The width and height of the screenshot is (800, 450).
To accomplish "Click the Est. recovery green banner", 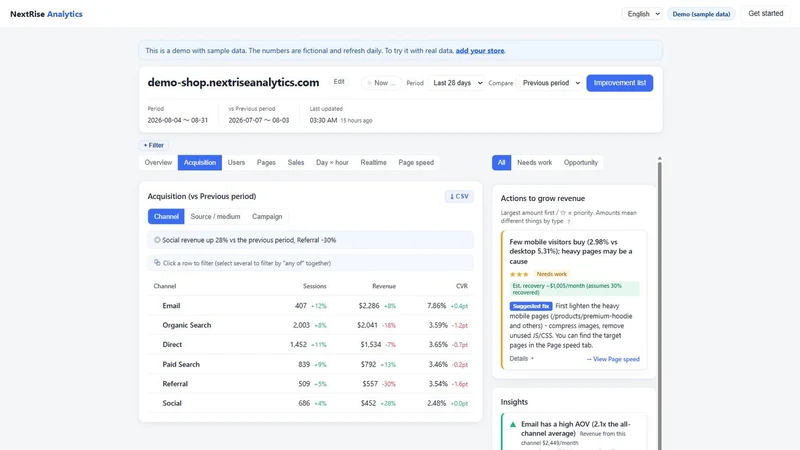I will (x=574, y=289).
